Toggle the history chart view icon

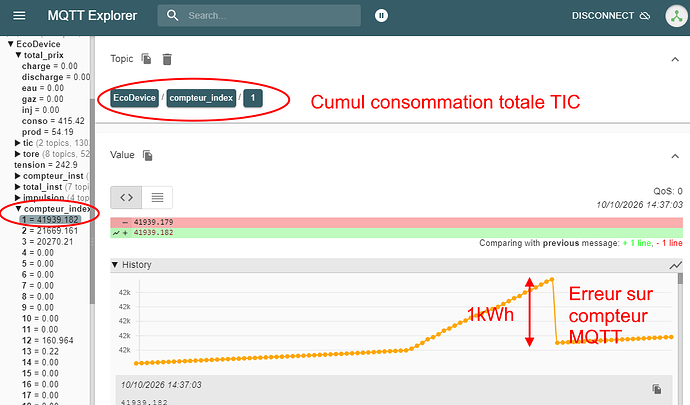click(x=675, y=265)
